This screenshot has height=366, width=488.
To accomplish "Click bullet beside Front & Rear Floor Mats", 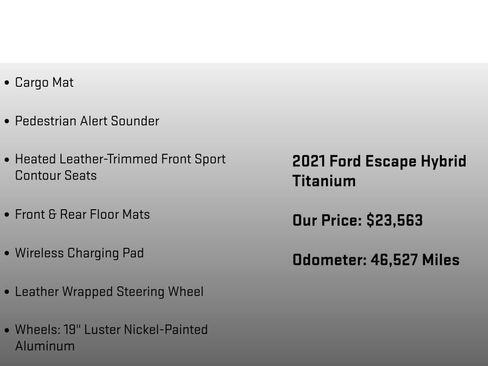I will click(7, 214).
